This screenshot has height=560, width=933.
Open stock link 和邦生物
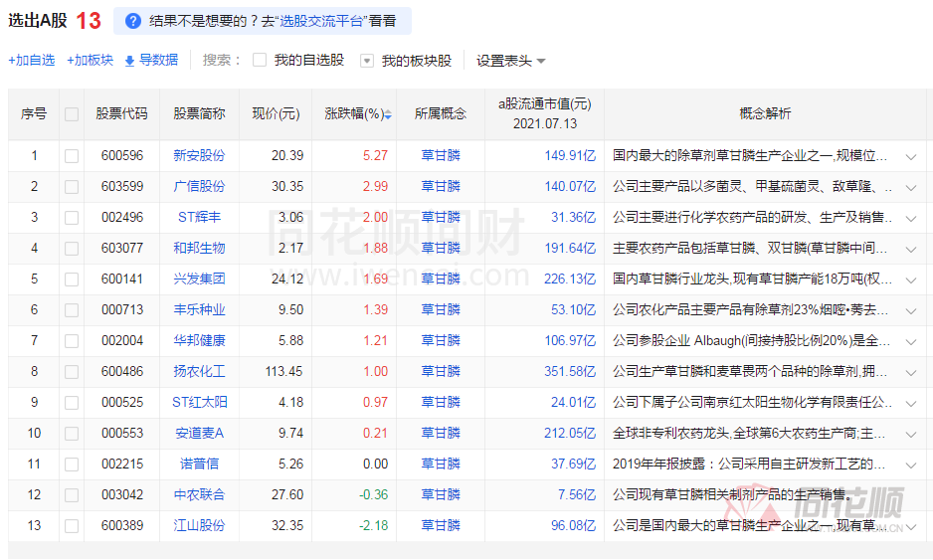tap(199, 248)
